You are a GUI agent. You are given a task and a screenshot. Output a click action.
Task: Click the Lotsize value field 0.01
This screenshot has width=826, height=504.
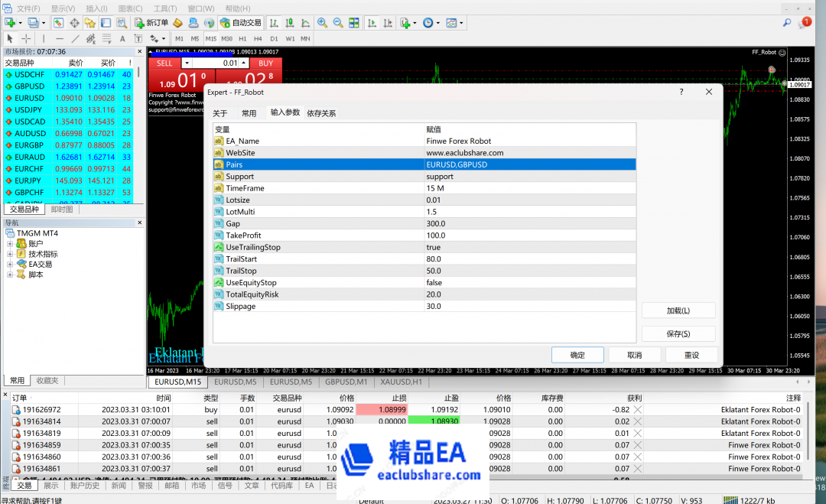coord(529,200)
